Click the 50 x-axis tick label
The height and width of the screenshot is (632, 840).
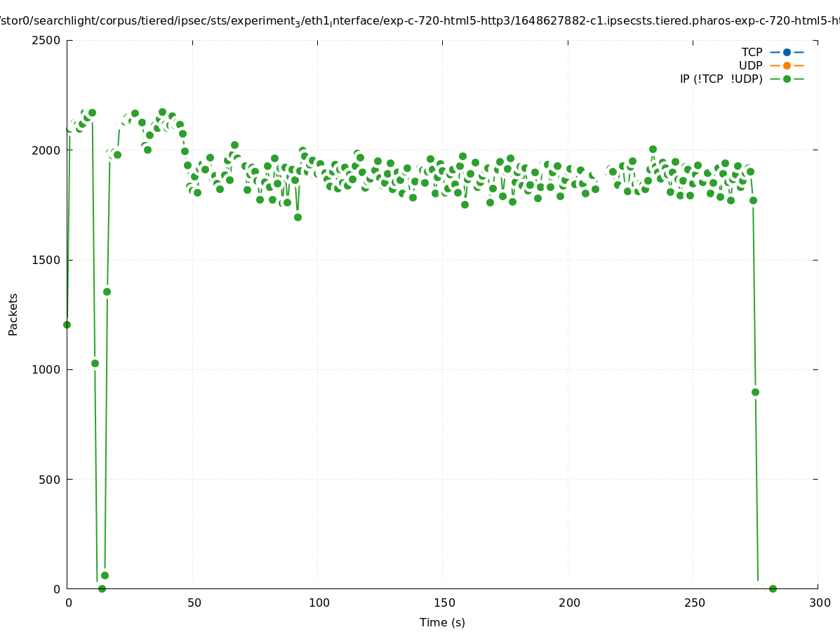point(194,603)
